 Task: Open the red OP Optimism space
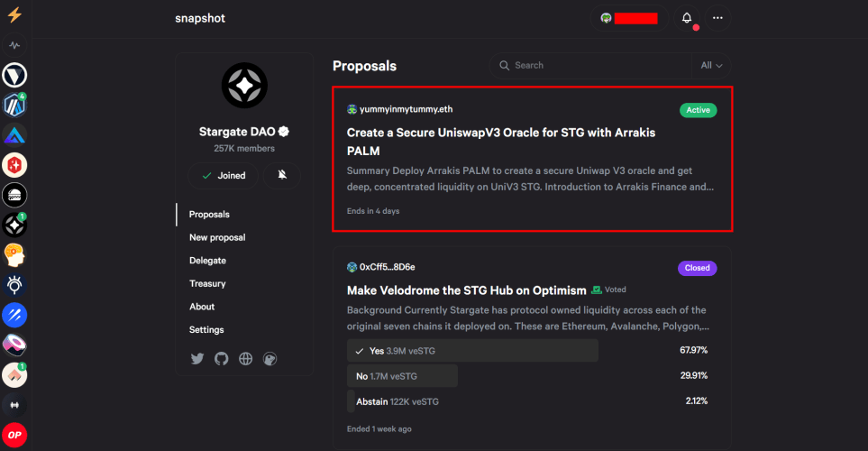coord(14,435)
